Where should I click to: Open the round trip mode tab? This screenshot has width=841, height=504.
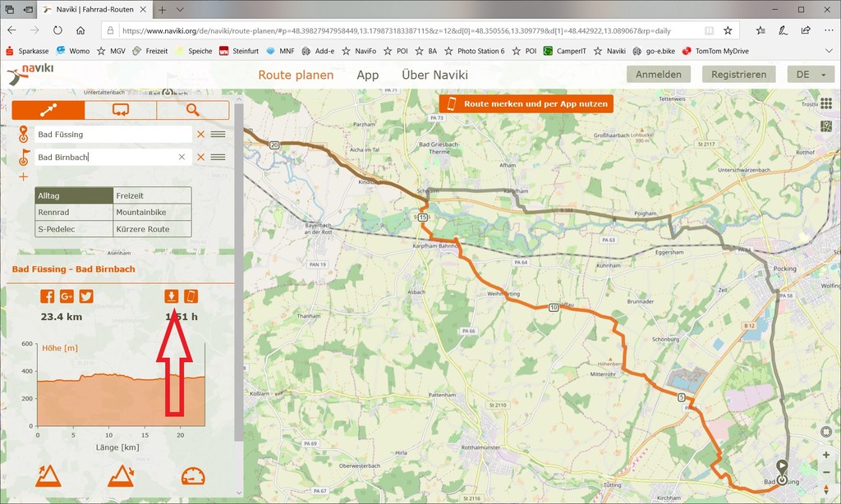pos(120,110)
